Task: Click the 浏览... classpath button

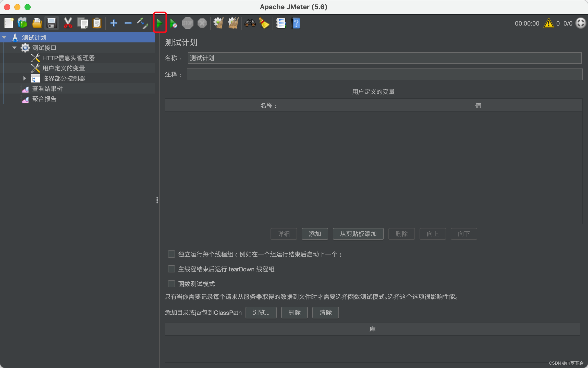Action: (x=261, y=313)
